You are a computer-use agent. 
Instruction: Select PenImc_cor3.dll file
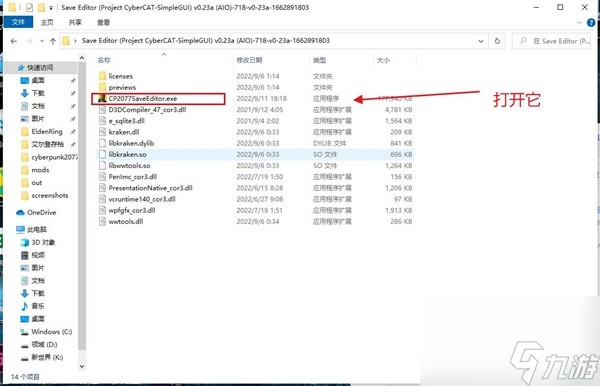(x=133, y=177)
